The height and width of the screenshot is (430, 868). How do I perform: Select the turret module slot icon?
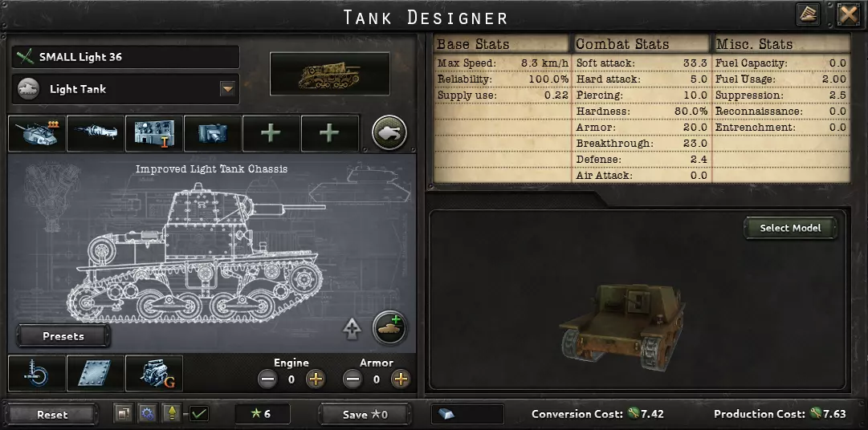click(x=37, y=133)
